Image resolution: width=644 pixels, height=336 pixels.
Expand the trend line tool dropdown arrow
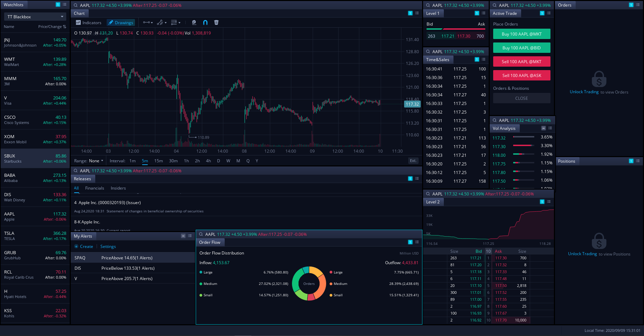click(x=152, y=23)
